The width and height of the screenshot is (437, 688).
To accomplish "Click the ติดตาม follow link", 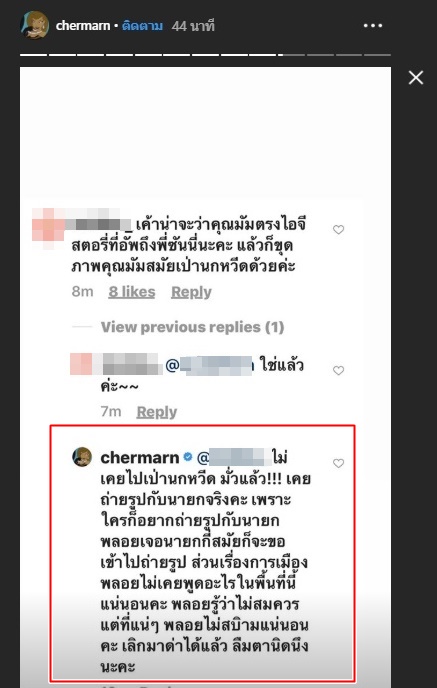I will pyautogui.click(x=143, y=26).
